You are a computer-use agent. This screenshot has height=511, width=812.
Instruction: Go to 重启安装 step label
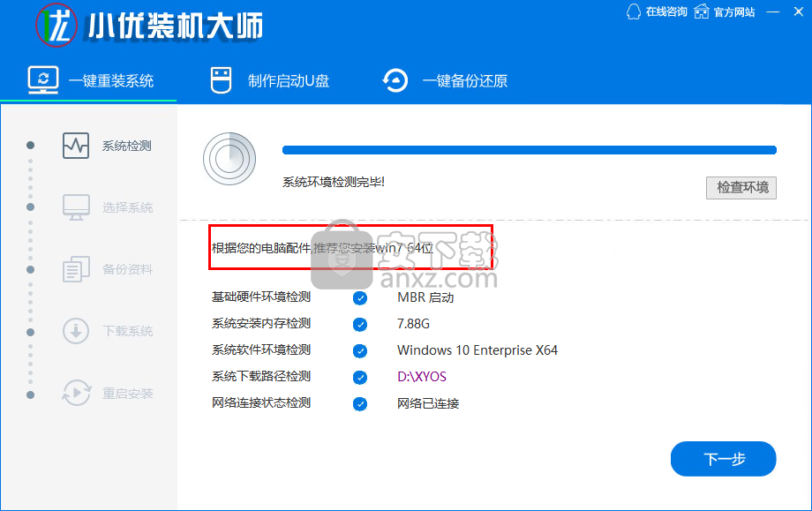click(127, 394)
